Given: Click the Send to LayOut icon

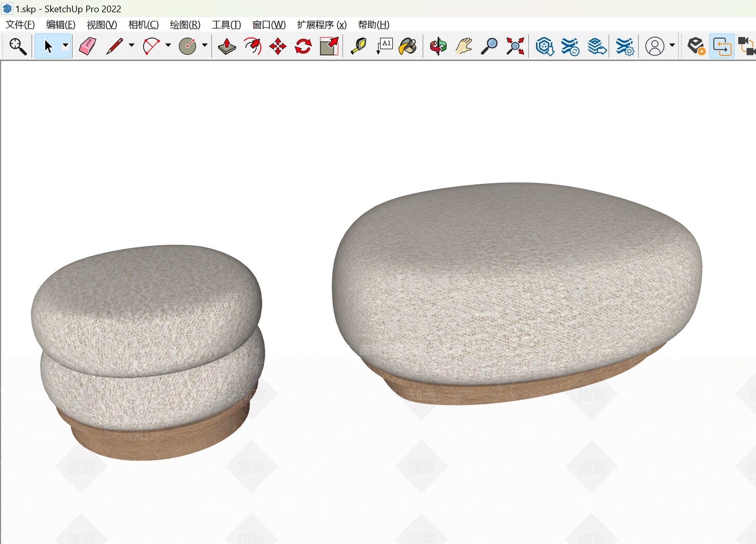Looking at the screenshot, I should click(x=597, y=46).
